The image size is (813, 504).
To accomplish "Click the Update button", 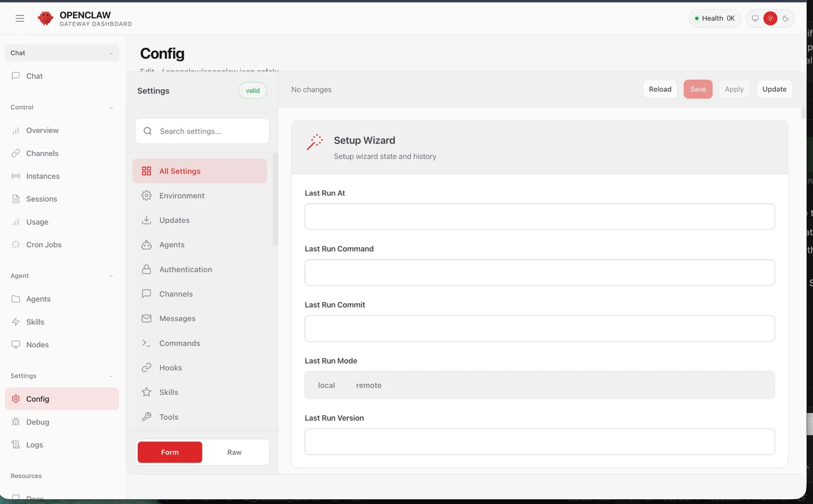I will point(774,89).
